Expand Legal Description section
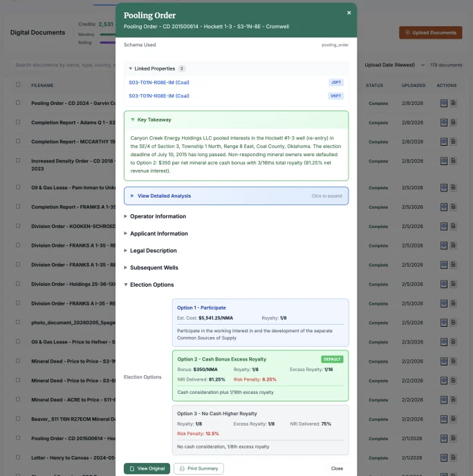Image resolution: width=473 pixels, height=476 pixels. point(150,251)
